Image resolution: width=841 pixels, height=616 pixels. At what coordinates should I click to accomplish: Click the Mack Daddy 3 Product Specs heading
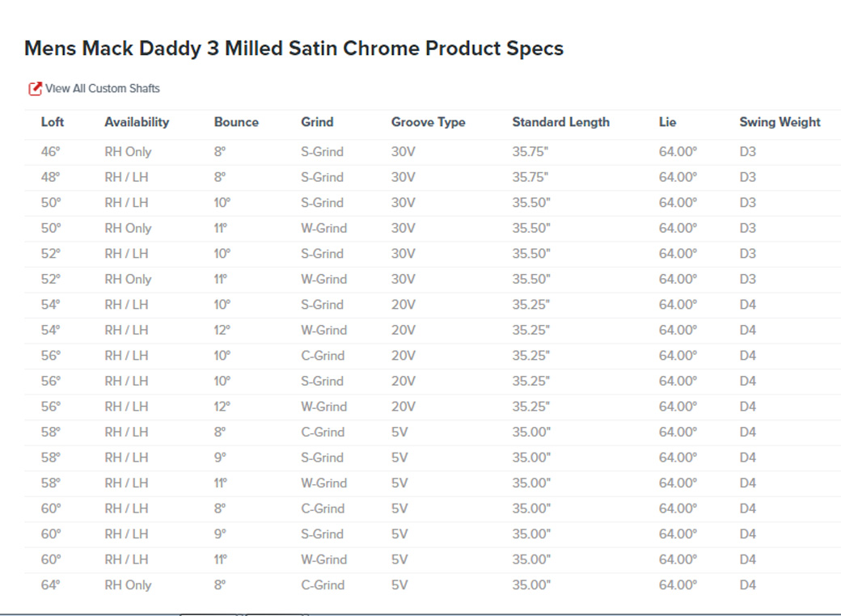(294, 49)
